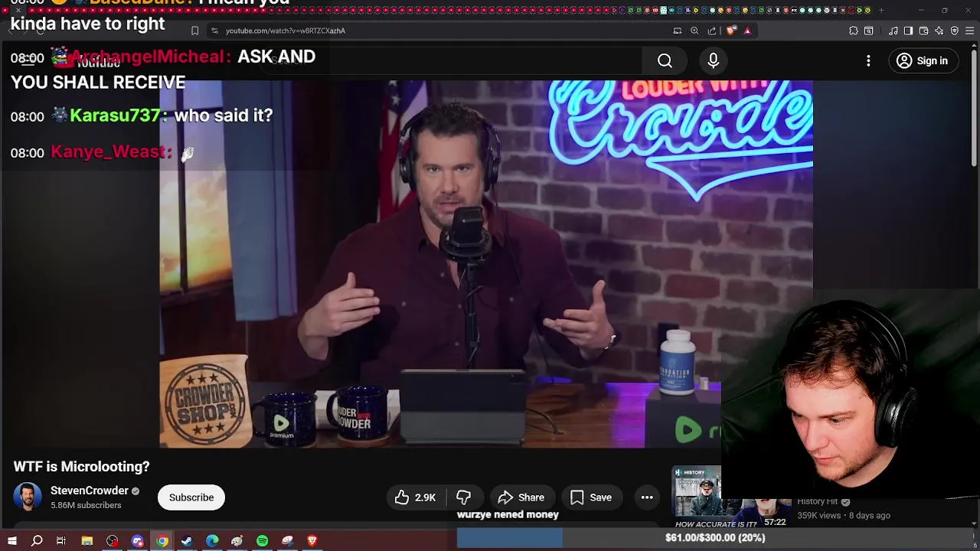Click the 359K views text under History Hit
Screen dimensions: 980x551
point(818,516)
